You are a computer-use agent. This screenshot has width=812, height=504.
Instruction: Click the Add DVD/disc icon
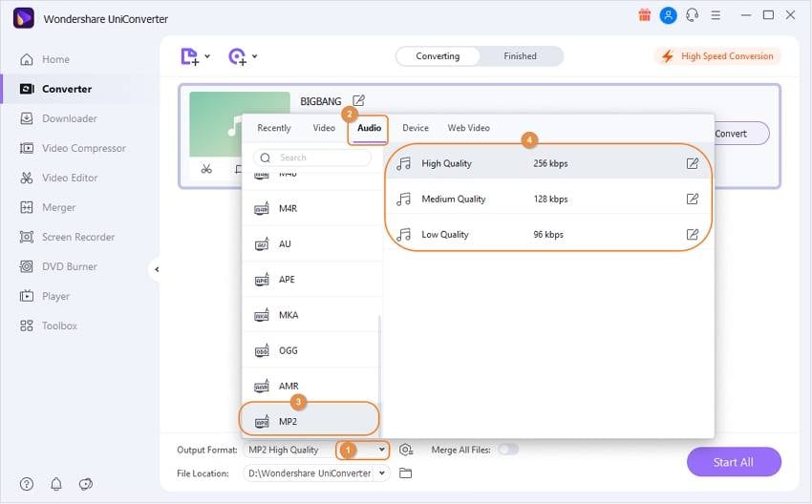pyautogui.click(x=237, y=56)
